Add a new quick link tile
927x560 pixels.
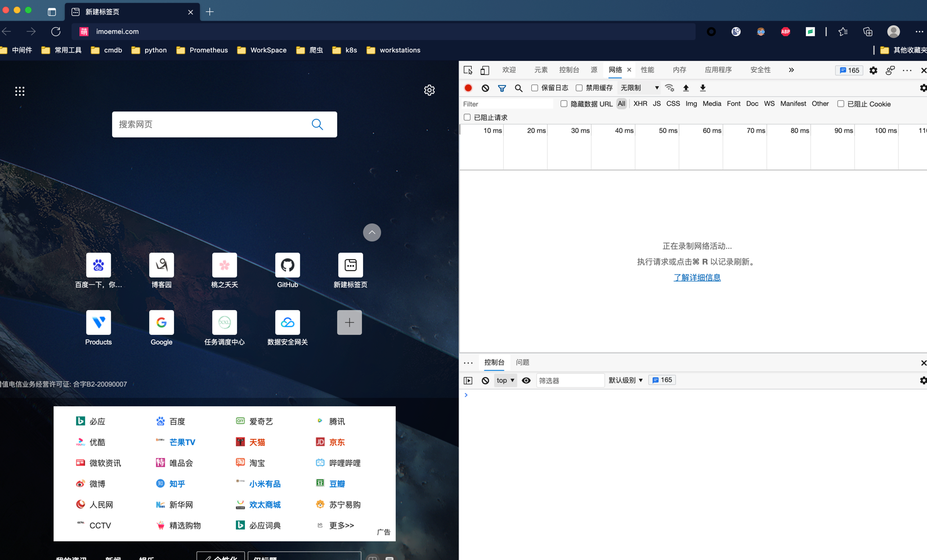(350, 322)
